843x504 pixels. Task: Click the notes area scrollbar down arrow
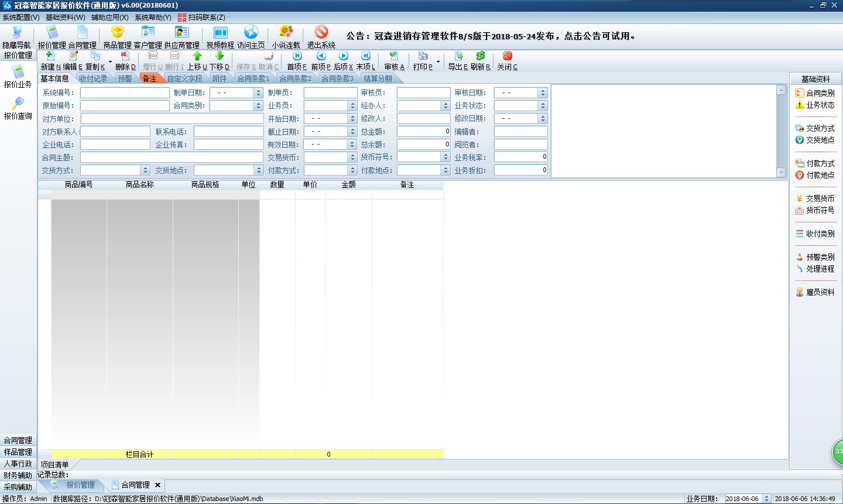pyautogui.click(x=781, y=172)
